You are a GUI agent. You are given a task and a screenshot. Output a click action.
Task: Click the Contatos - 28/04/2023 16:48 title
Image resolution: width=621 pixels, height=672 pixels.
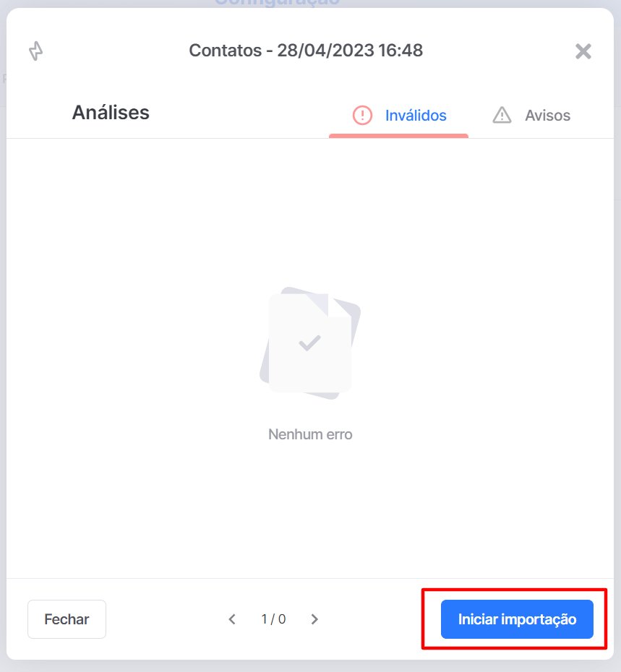click(306, 51)
